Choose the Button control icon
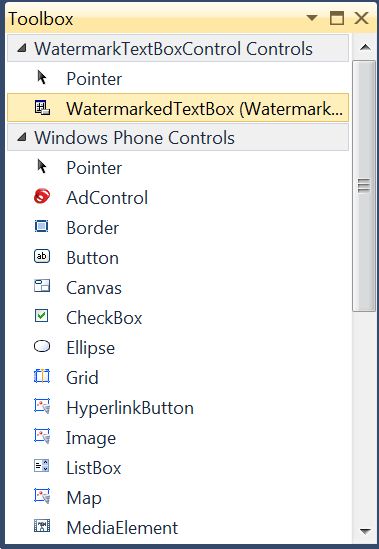Screen dimensions: 379x549 42,256
